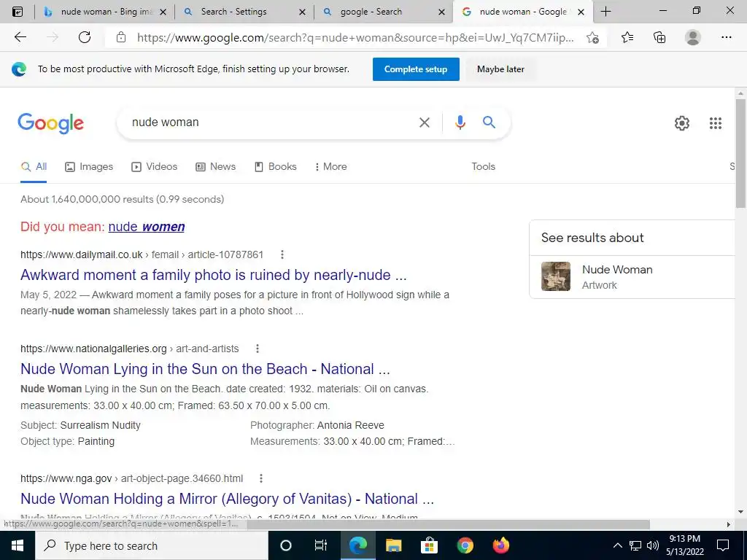Switch to Search - Settings tab

(233, 12)
